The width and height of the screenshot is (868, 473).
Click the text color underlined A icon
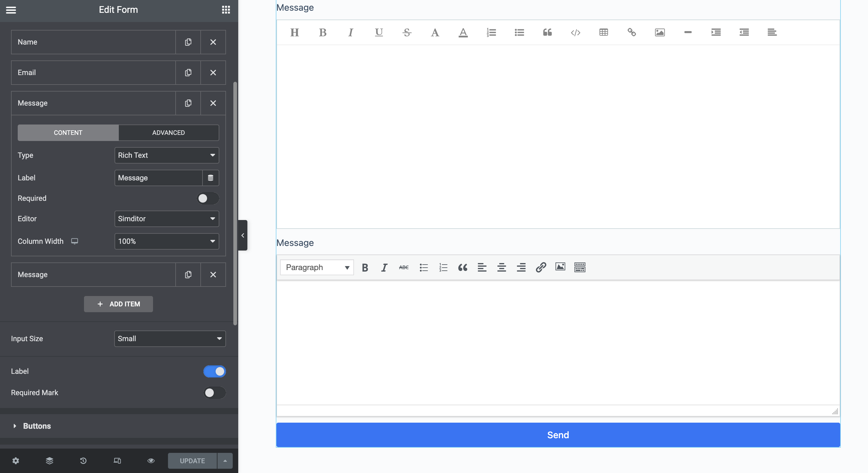pos(463,32)
